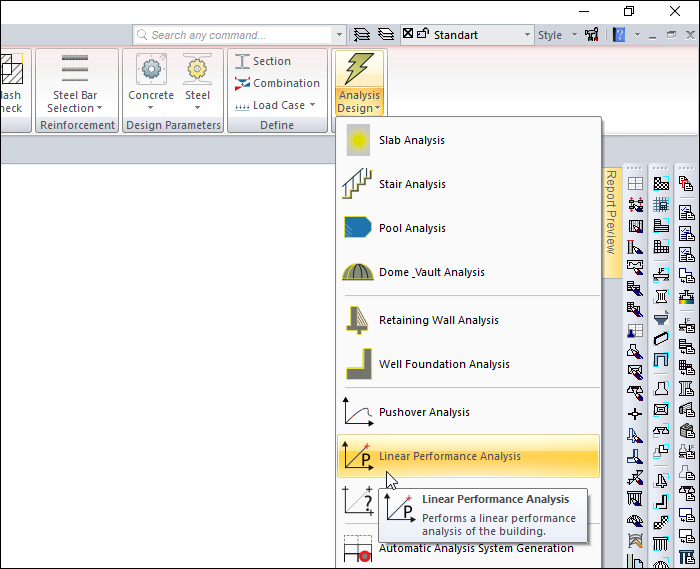Choose the Dome_Vault Analysis icon

click(x=358, y=272)
